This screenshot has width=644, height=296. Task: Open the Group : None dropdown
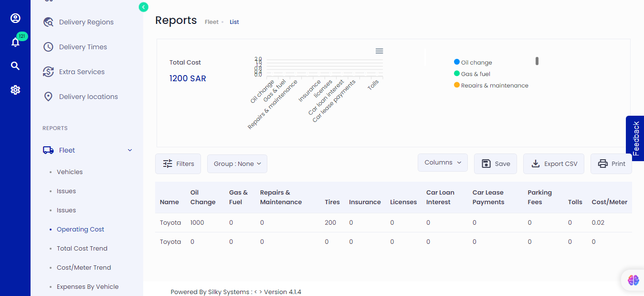(x=237, y=163)
